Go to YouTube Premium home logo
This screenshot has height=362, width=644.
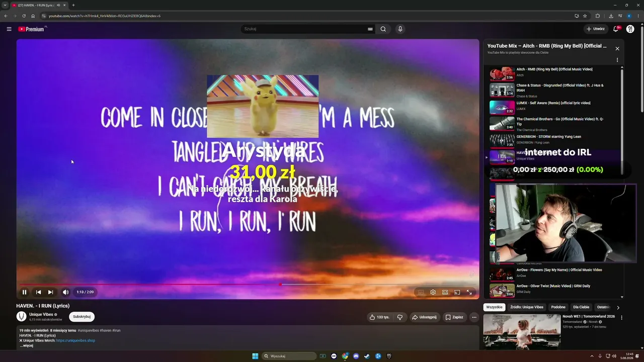coord(32,29)
